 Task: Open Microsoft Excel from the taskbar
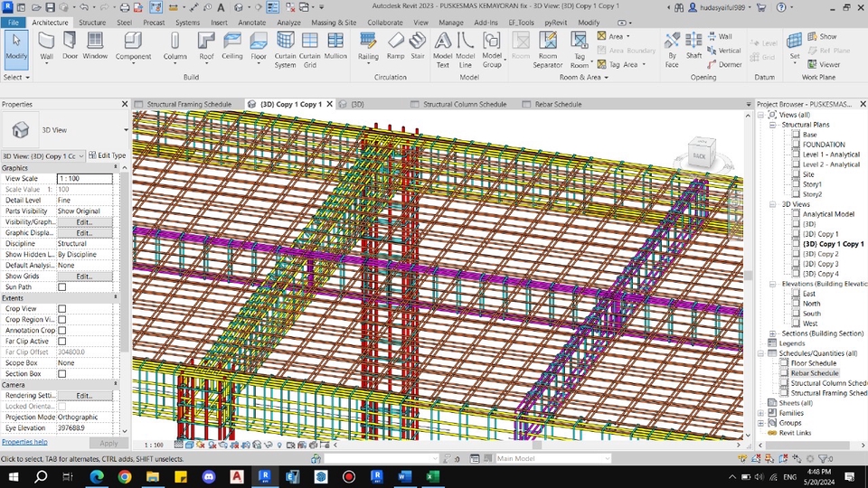click(432, 476)
